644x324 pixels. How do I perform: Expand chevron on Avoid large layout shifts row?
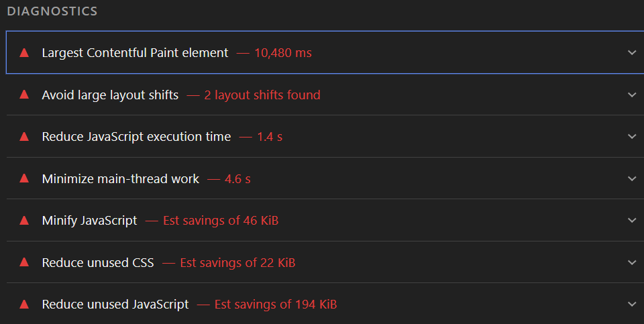point(631,95)
